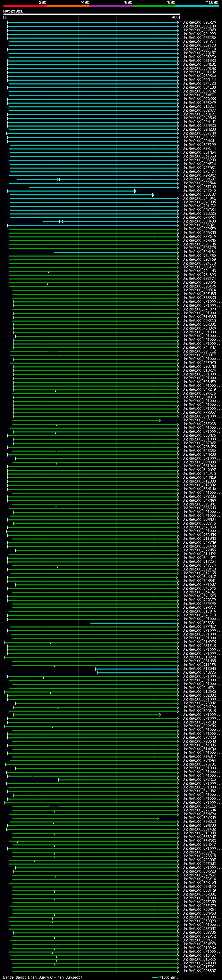
Task: Click label UniRef100_Q4P567
Action: (199, 875)
